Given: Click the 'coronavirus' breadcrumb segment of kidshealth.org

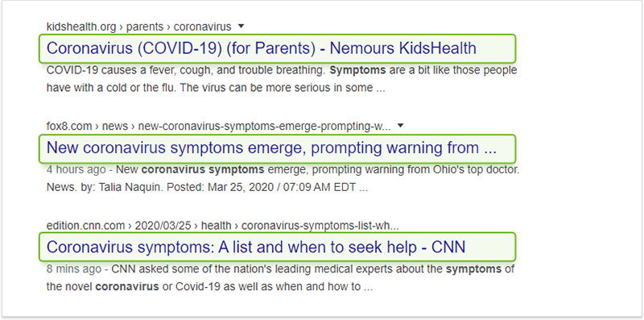Looking at the screenshot, I should [x=203, y=27].
